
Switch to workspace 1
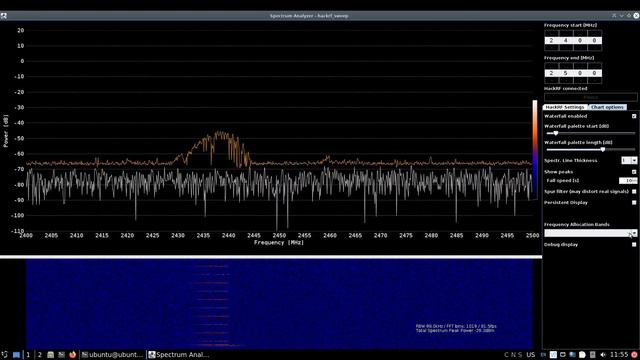[x=28, y=355]
